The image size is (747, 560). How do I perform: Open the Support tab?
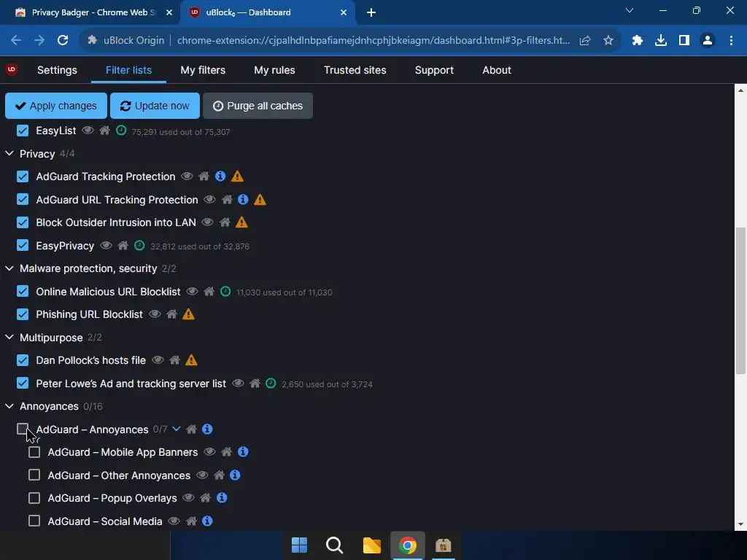click(434, 70)
